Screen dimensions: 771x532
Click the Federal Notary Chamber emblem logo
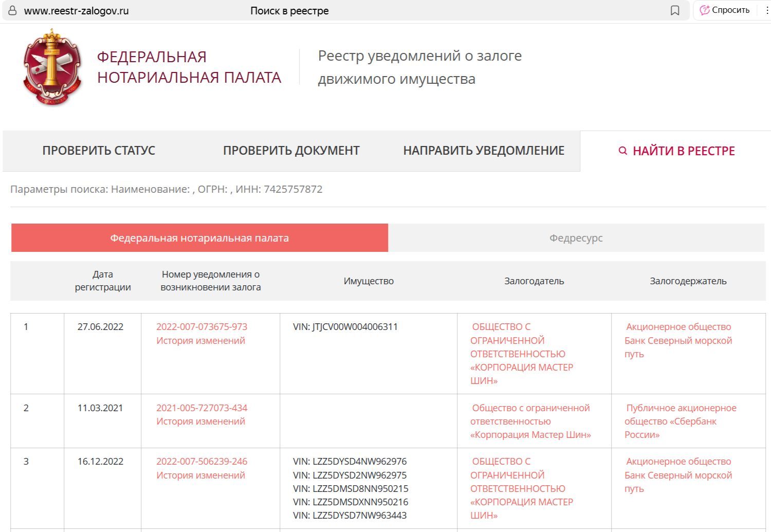coord(52,67)
